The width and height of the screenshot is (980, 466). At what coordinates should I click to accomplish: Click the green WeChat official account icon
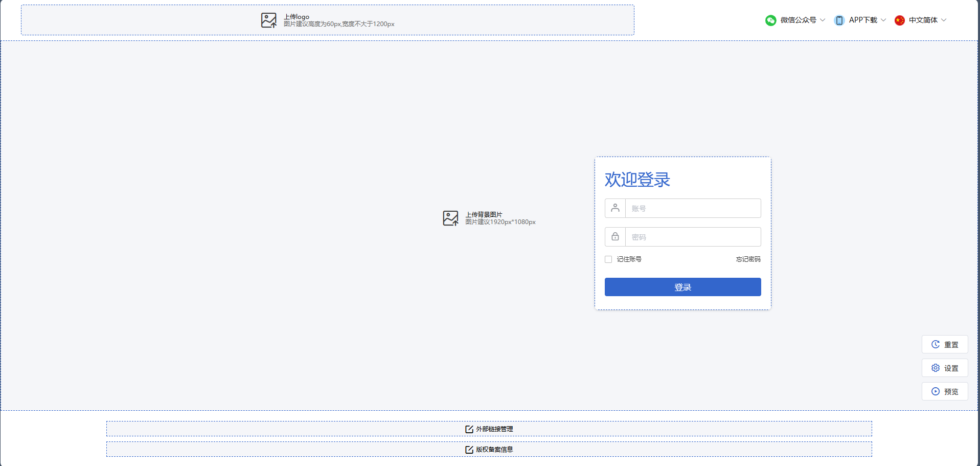pos(771,20)
